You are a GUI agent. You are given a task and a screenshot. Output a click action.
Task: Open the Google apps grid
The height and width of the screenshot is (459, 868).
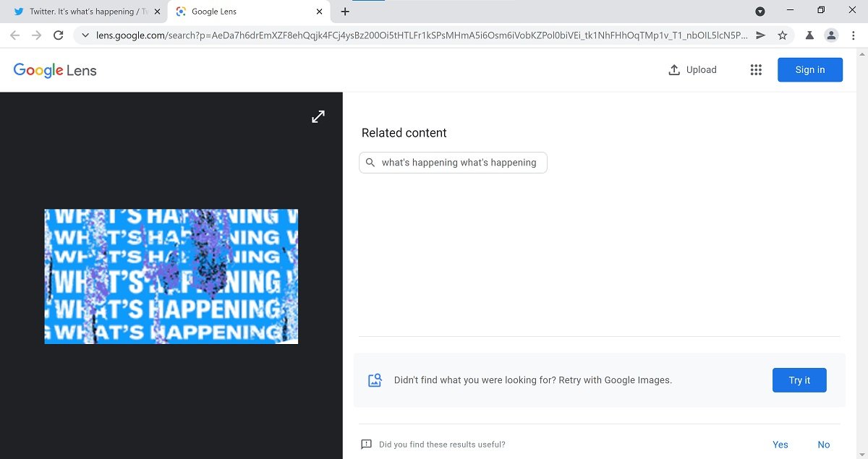(756, 70)
